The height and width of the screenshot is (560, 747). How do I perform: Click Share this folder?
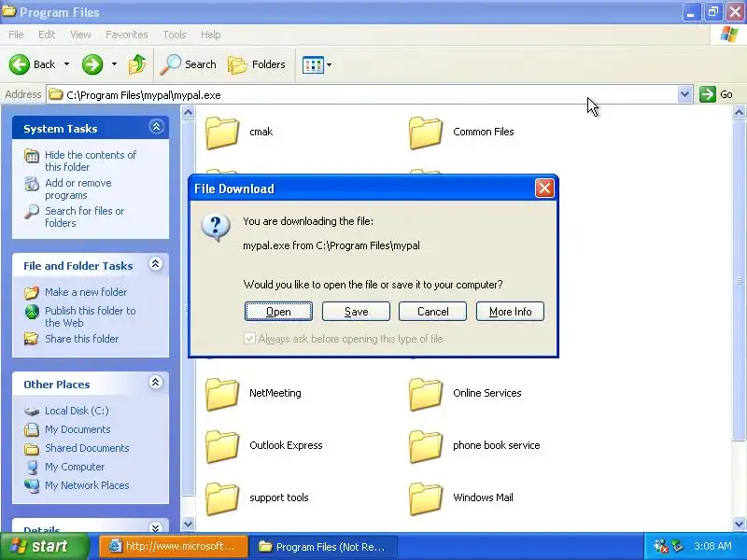81,339
